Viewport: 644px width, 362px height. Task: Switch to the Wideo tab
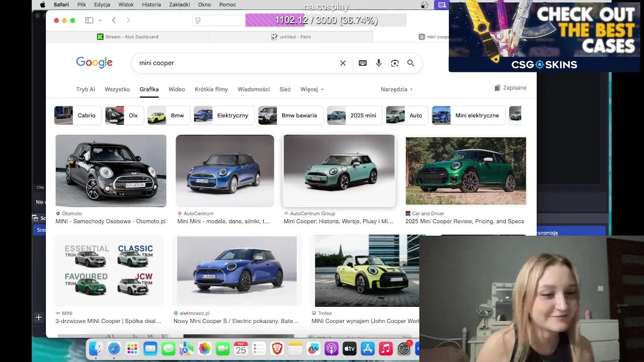pyautogui.click(x=177, y=89)
